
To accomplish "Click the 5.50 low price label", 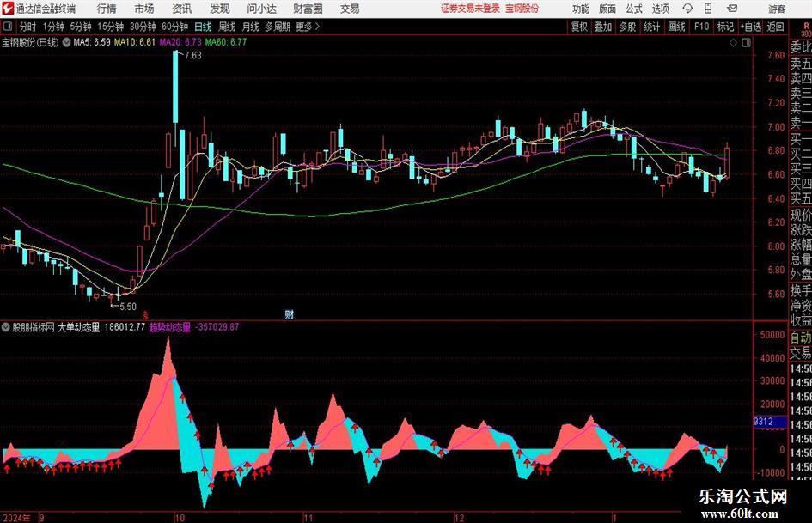I will (x=127, y=307).
